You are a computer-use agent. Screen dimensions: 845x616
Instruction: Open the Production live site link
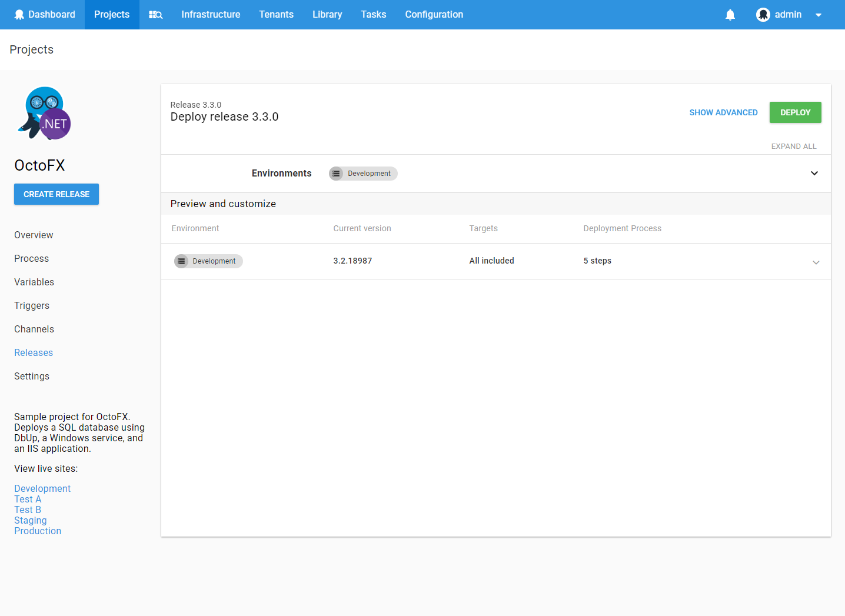(38, 531)
